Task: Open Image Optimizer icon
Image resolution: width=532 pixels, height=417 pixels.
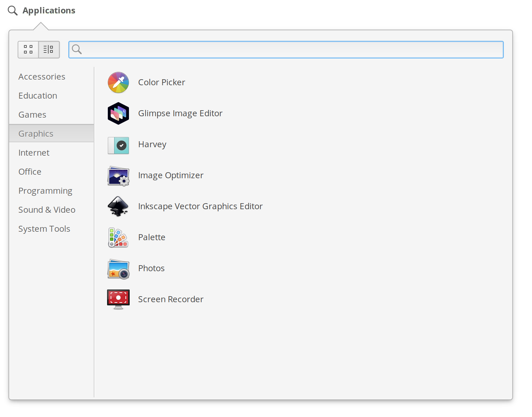Action: (x=118, y=176)
